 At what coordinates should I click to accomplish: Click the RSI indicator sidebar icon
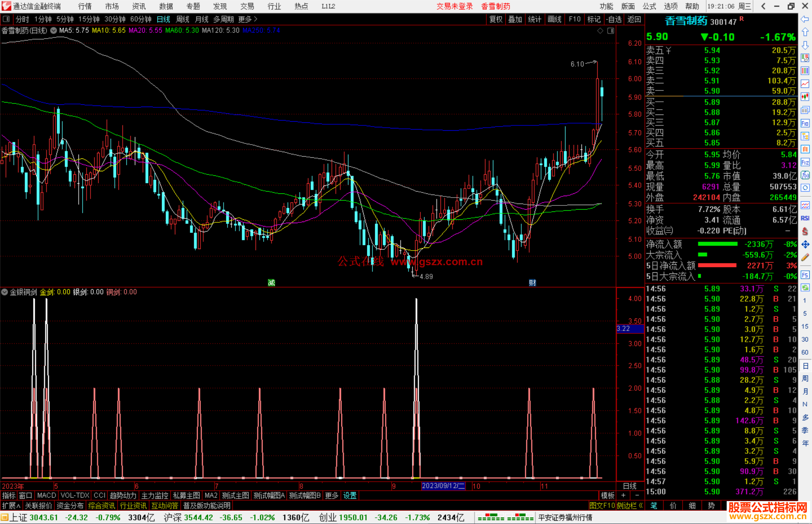coord(805,218)
